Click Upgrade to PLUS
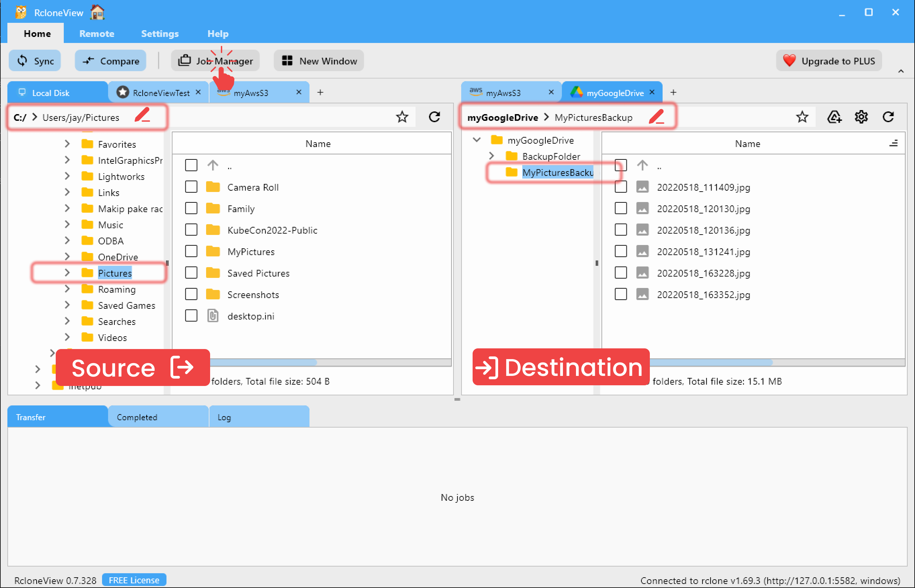 click(x=829, y=61)
